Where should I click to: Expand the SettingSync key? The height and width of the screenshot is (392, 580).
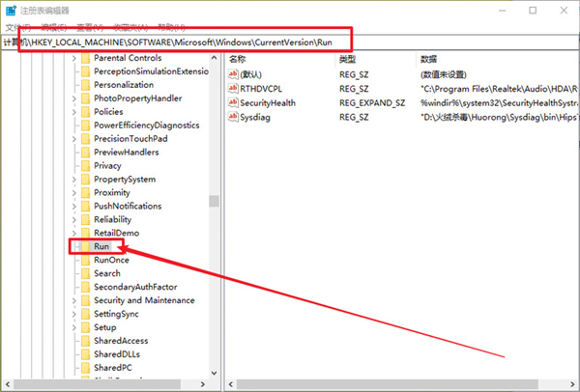(x=74, y=314)
